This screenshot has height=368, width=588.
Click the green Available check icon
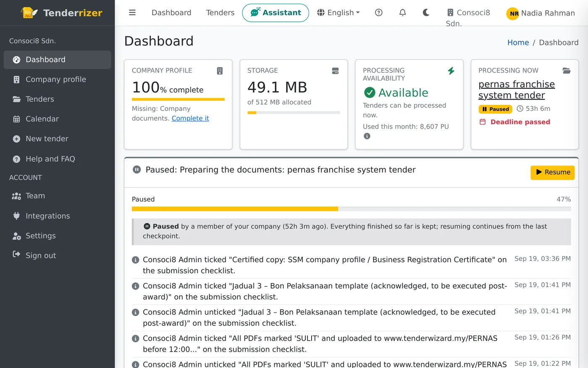(370, 93)
